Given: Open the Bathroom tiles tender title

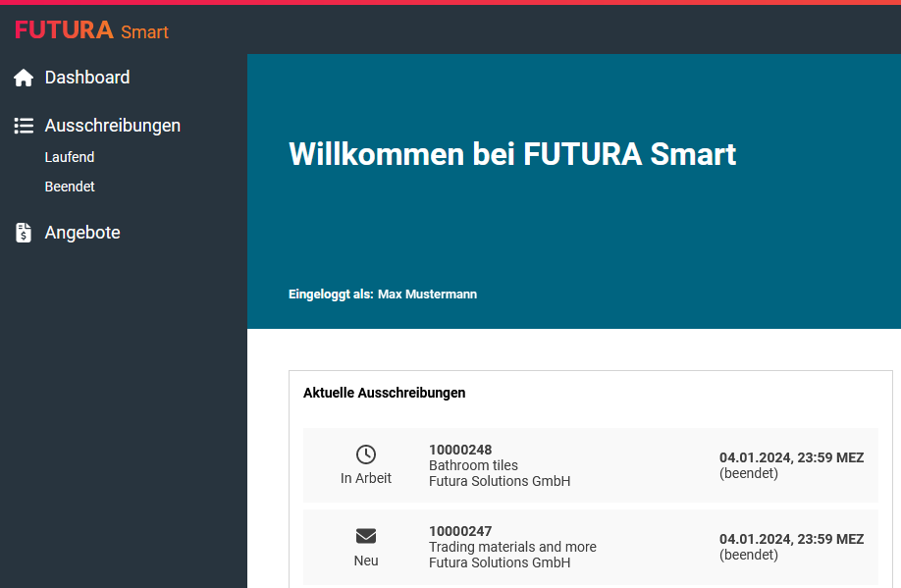Looking at the screenshot, I should pyautogui.click(x=473, y=465).
